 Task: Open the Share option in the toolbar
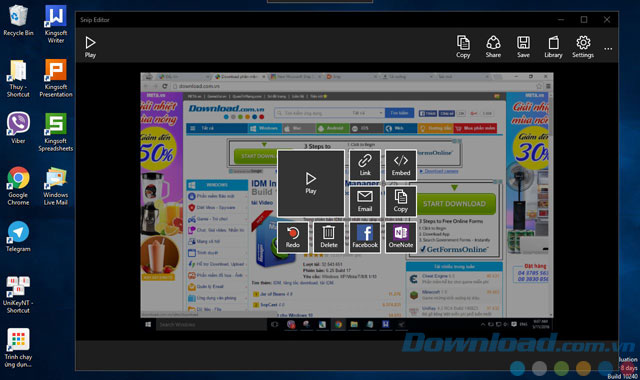pos(493,47)
